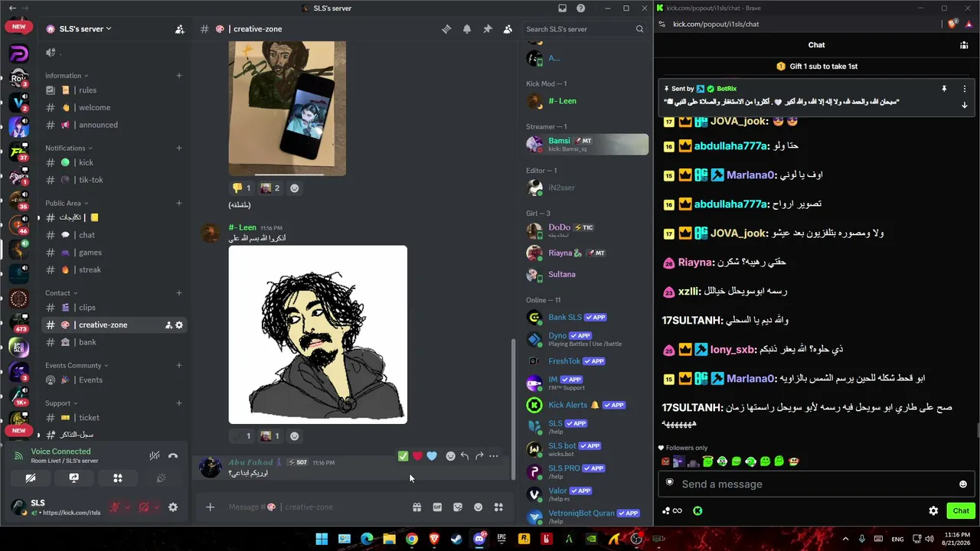Collapse the Support category
Screen dimensions: 980x551
point(61,403)
